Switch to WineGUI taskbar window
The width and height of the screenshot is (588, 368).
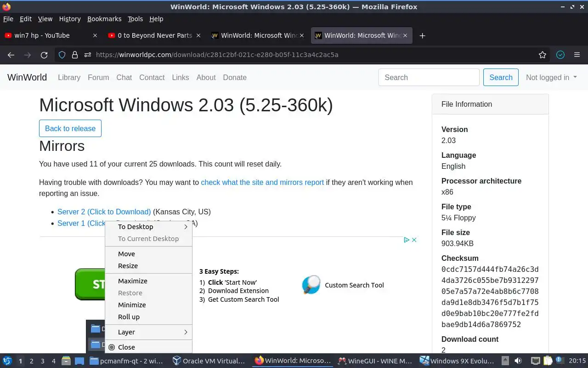(375, 361)
